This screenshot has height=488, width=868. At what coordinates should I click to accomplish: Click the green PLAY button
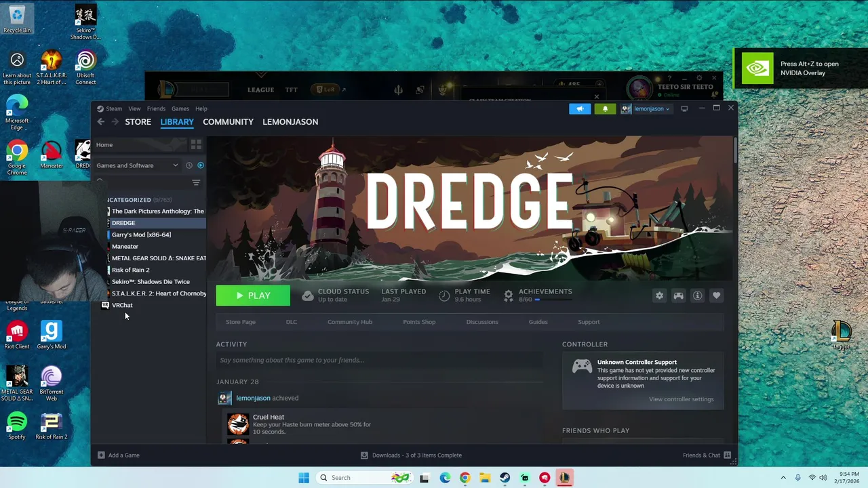[253, 296]
